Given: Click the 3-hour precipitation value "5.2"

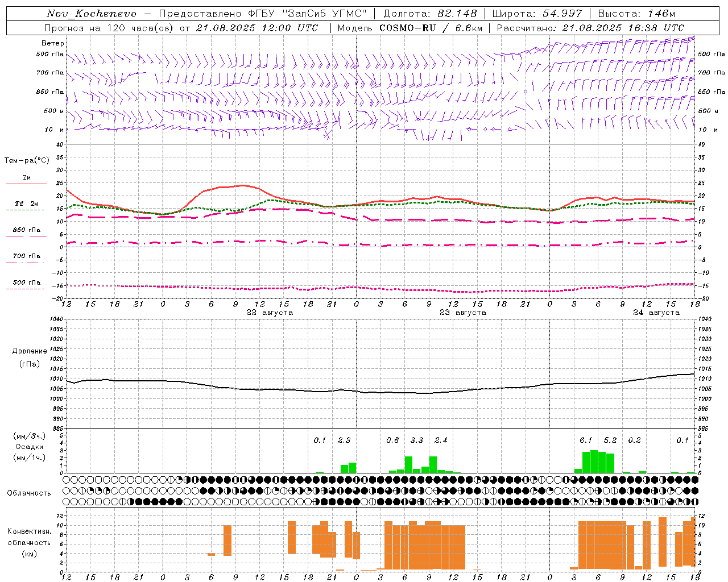Looking at the screenshot, I should point(610,440).
